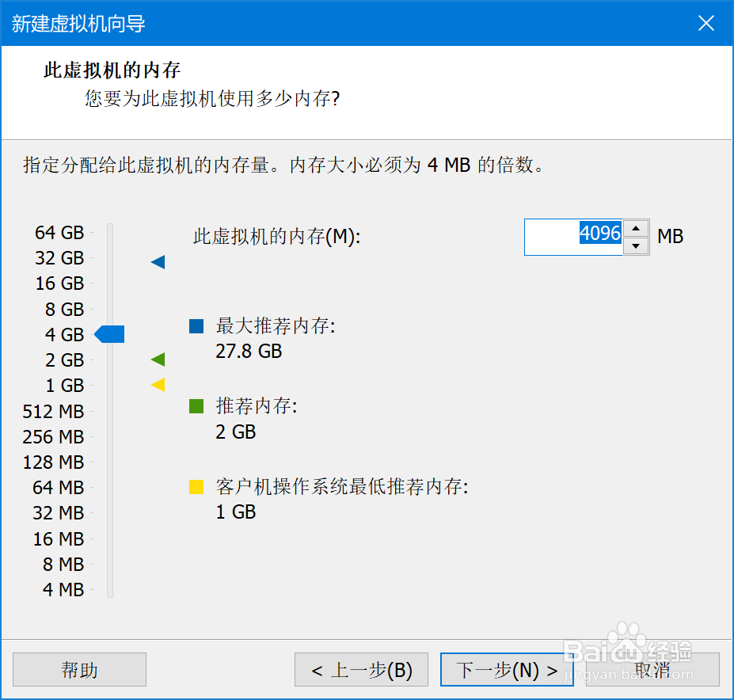The height and width of the screenshot is (700, 734).
Task: Select the 8 GB scale label
Action: click(65, 309)
